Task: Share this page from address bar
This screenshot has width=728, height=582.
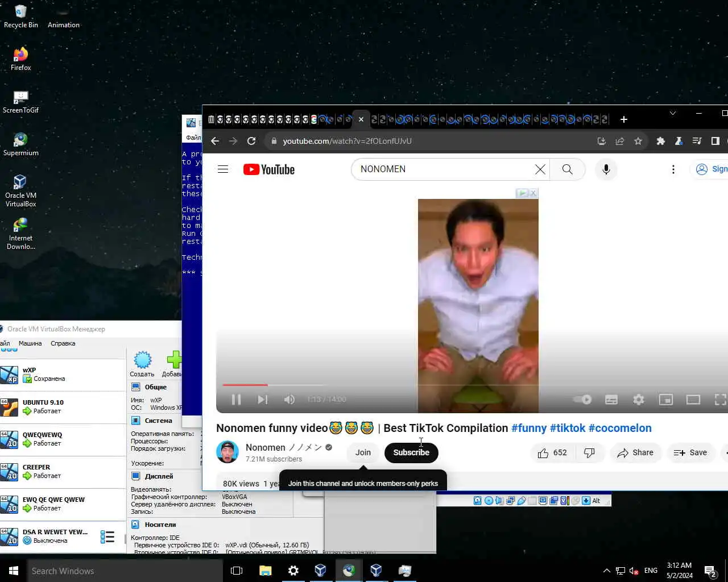Action: click(x=620, y=141)
